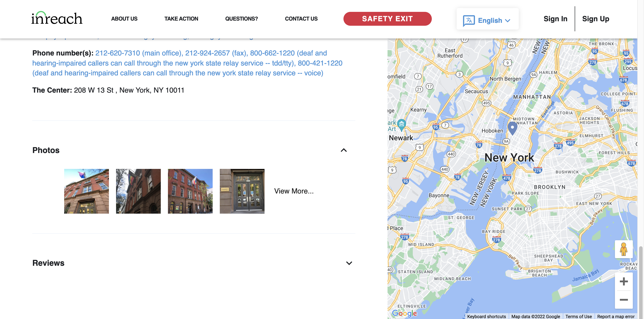Click the Staten Island label on map
Viewport: 644px width, 319px height.
click(x=415, y=272)
